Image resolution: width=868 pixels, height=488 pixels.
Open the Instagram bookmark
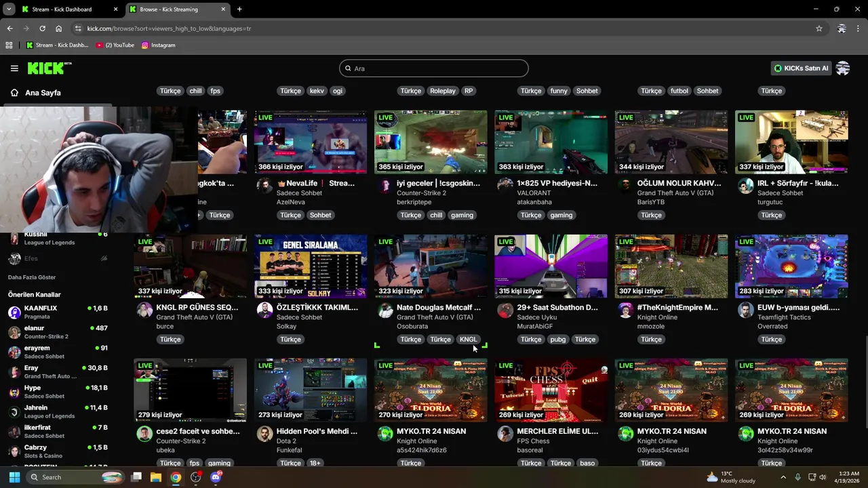click(159, 45)
